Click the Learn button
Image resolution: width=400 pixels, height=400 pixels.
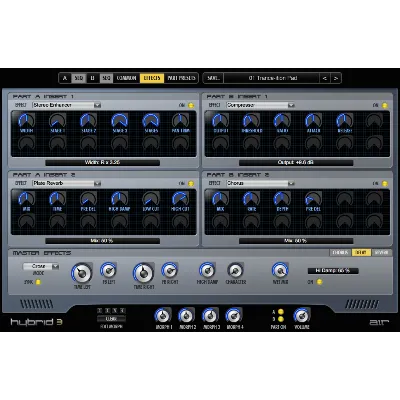coord(111,319)
